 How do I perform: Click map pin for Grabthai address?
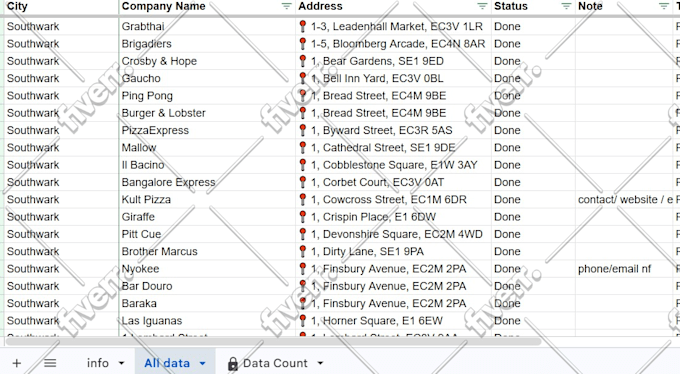pyautogui.click(x=303, y=26)
